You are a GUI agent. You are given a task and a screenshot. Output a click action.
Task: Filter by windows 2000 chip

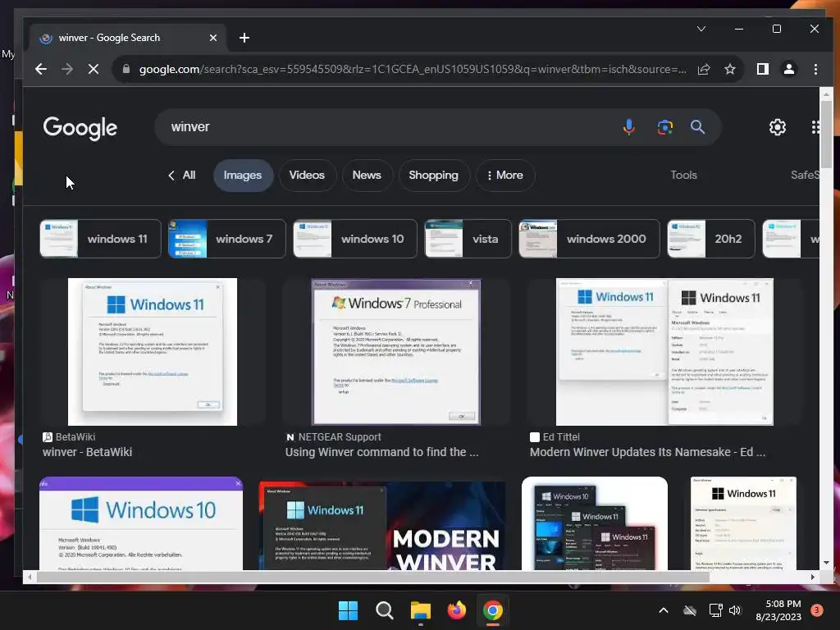pyautogui.click(x=589, y=239)
